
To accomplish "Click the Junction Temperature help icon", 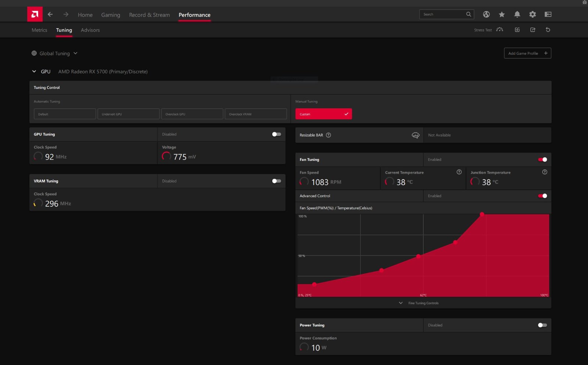I will 545,172.
